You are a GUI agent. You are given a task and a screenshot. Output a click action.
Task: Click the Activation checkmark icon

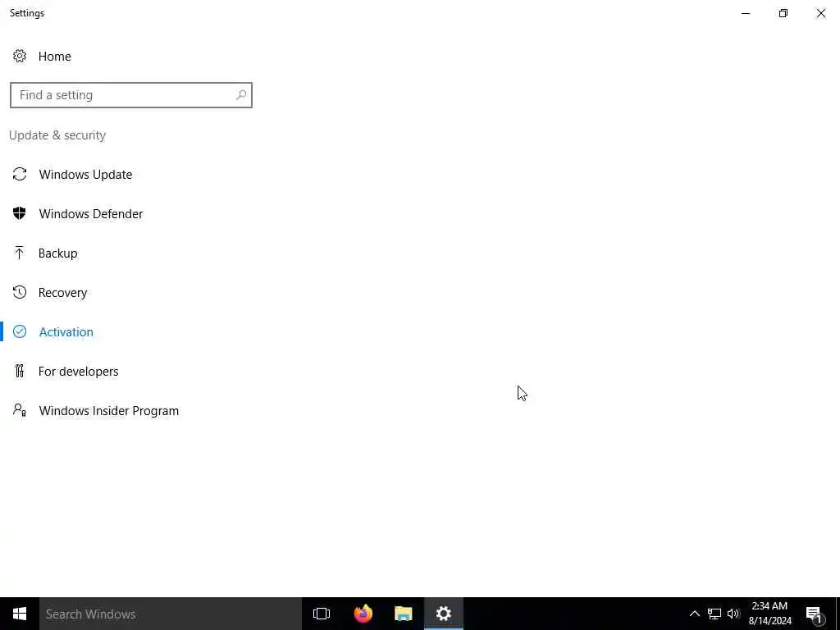pyautogui.click(x=20, y=331)
